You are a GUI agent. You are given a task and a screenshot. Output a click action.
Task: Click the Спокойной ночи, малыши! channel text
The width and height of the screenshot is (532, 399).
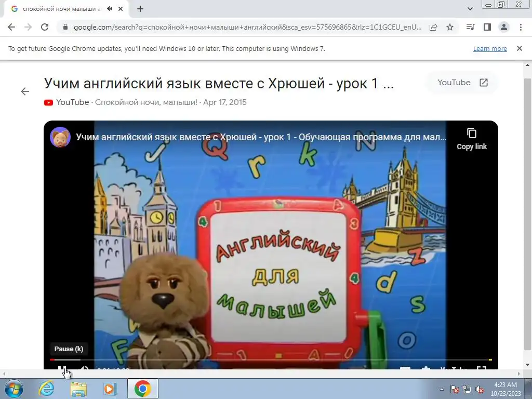click(146, 102)
